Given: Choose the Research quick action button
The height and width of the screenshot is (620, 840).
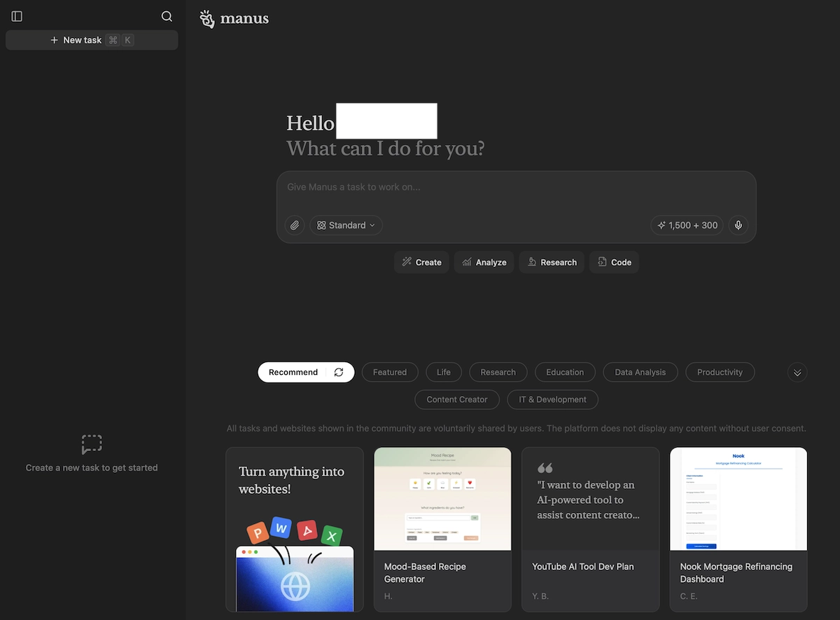Looking at the screenshot, I should pos(552,263).
